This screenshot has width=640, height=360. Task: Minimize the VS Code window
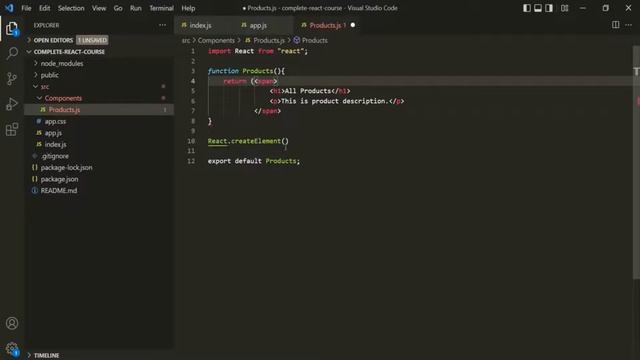[x=583, y=8]
